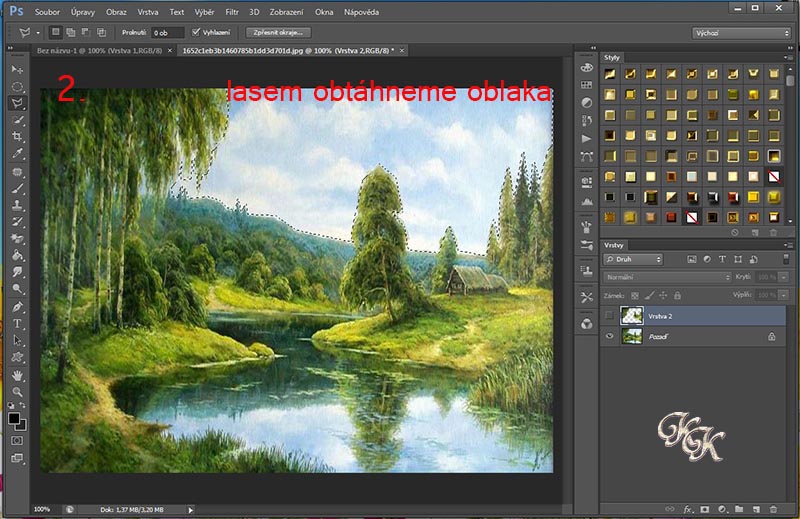
Task: Add a layer mask
Action: (705, 509)
